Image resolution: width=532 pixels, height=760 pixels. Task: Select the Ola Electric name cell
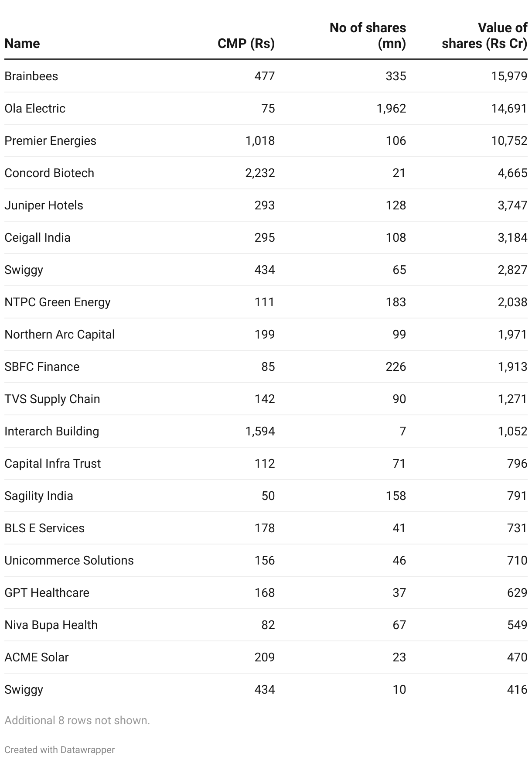tap(35, 109)
